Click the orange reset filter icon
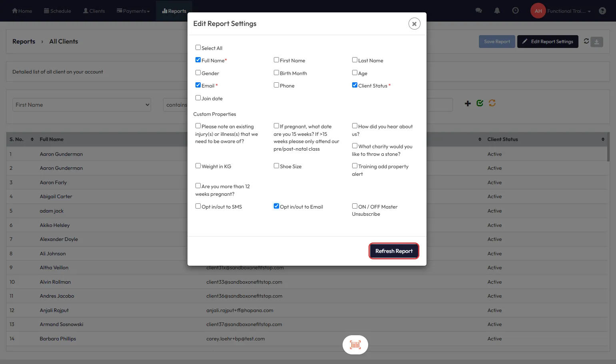Screen dimensions: 616x364 point(492,103)
